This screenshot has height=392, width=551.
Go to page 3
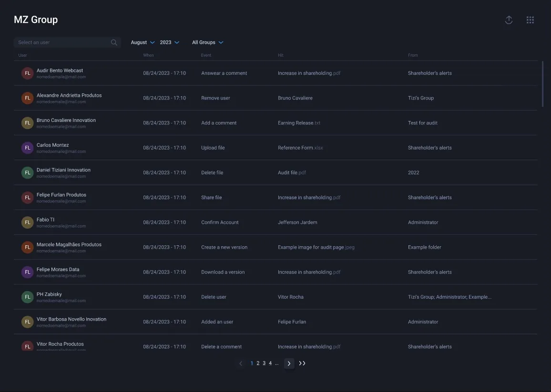(x=264, y=363)
